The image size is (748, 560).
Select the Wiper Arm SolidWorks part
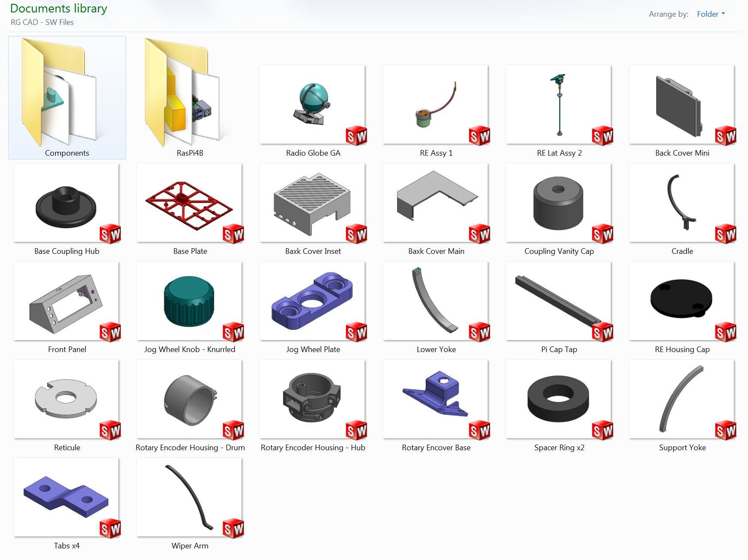[x=190, y=498]
